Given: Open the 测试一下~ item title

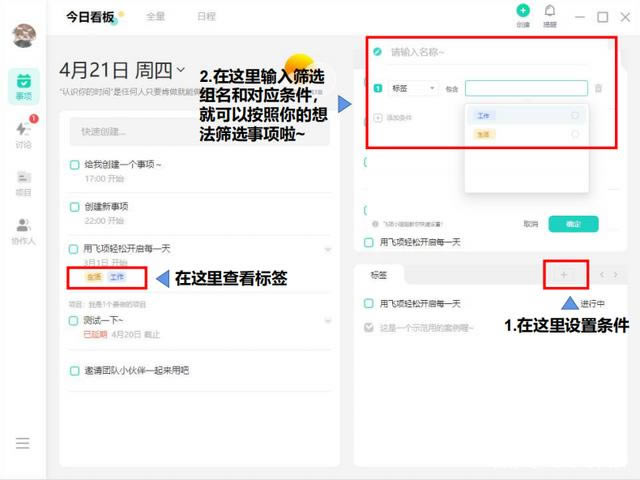Looking at the screenshot, I should point(103,320).
